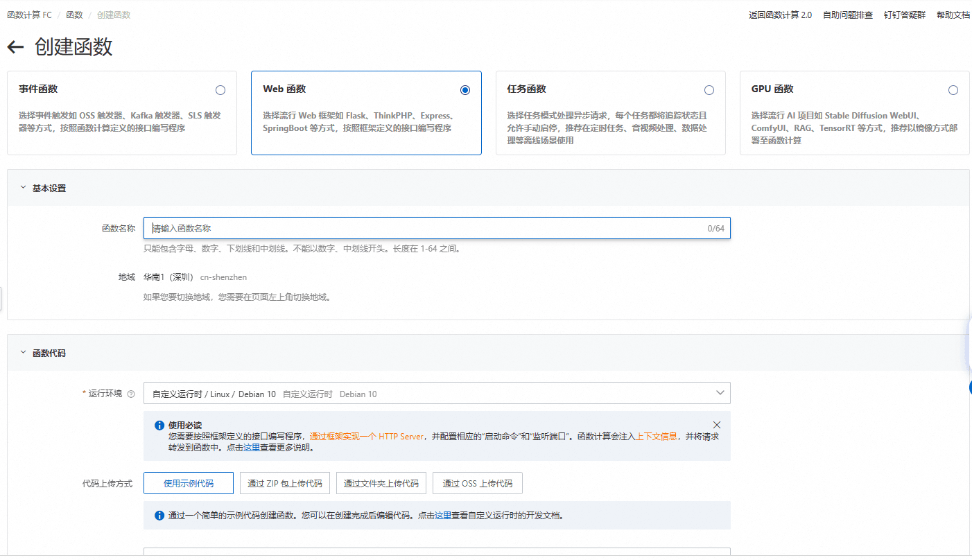Go to 函数 in the breadcrumb
This screenshot has height=560, width=972.
[x=74, y=15]
